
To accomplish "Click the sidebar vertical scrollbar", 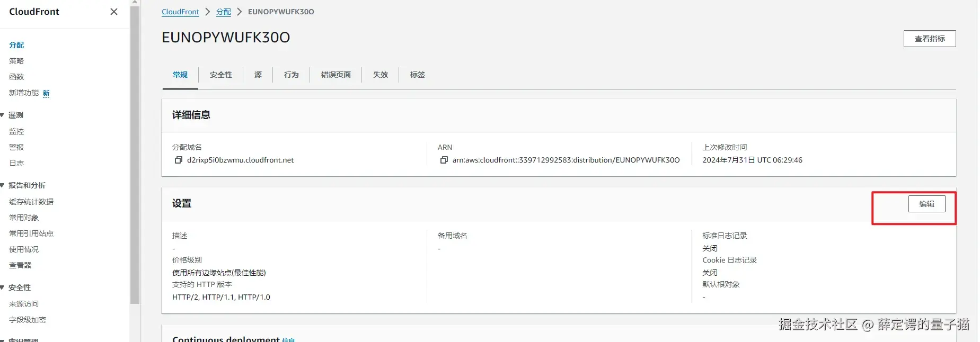I will point(135,155).
